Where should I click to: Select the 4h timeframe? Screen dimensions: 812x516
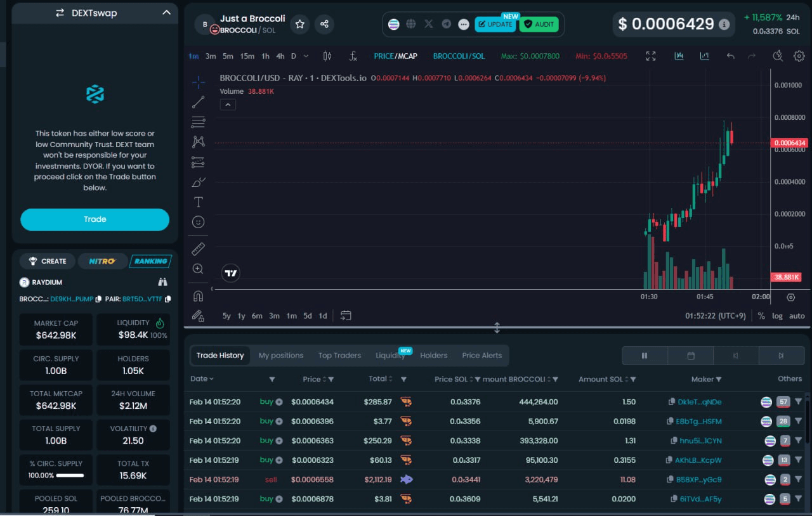tap(280, 56)
